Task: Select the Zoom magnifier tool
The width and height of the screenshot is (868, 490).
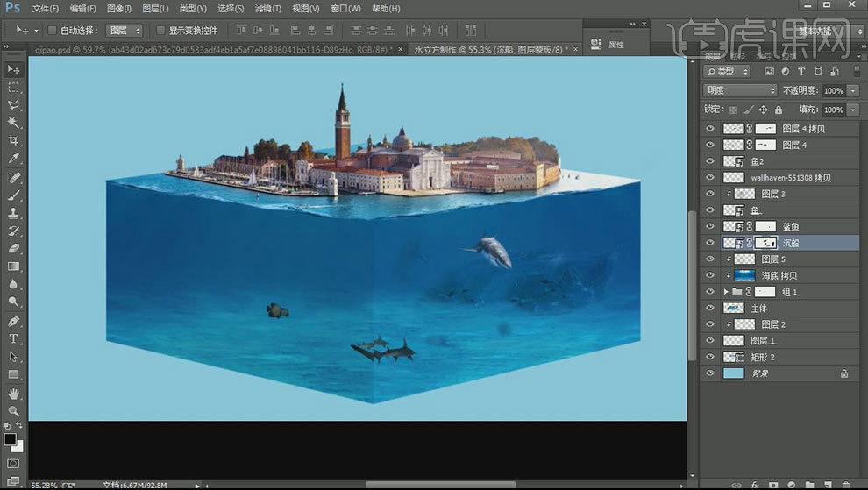Action: (x=13, y=411)
